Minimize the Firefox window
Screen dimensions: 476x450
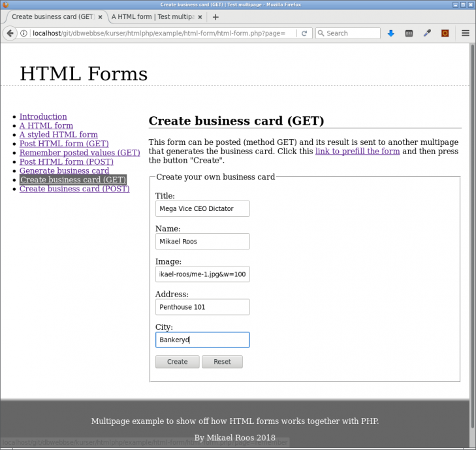point(455,5)
